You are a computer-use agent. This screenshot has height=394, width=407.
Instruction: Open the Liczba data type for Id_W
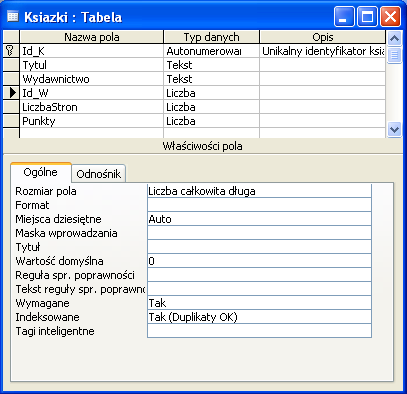pyautogui.click(x=211, y=93)
